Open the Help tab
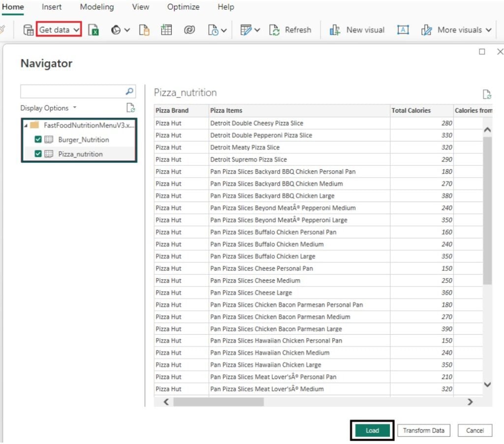This screenshot has height=444, width=504. click(x=225, y=7)
